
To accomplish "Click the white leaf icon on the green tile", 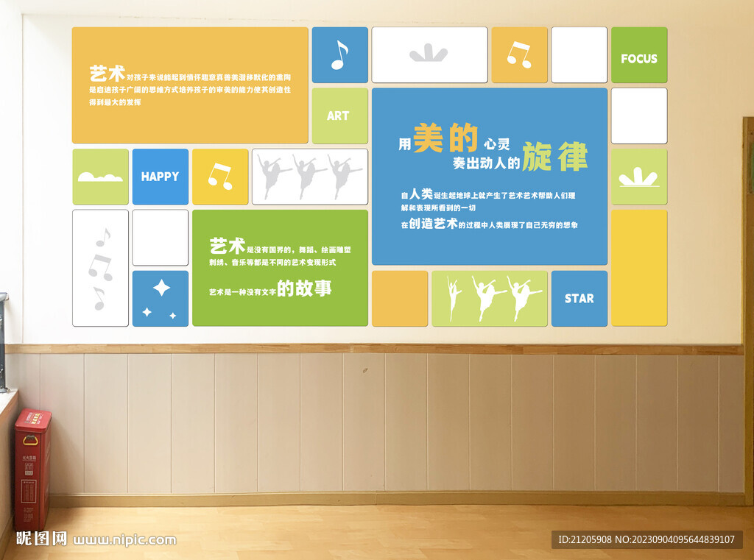I will (x=638, y=177).
